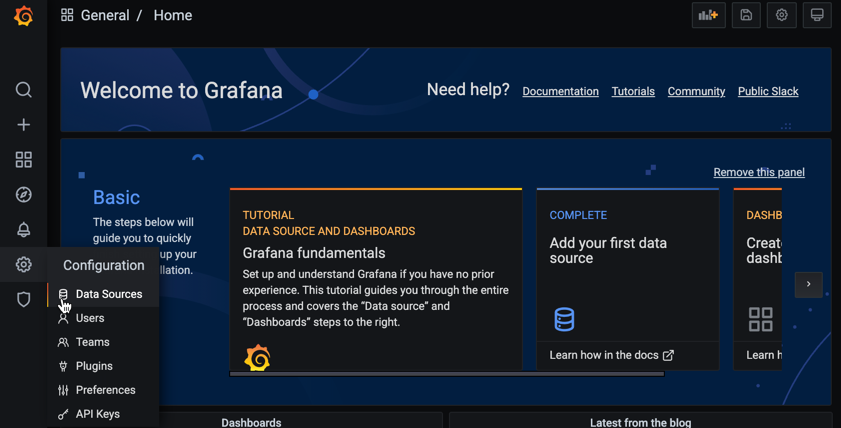This screenshot has width=841, height=428.
Task: Click the Users person icon in menu
Action: (63, 318)
